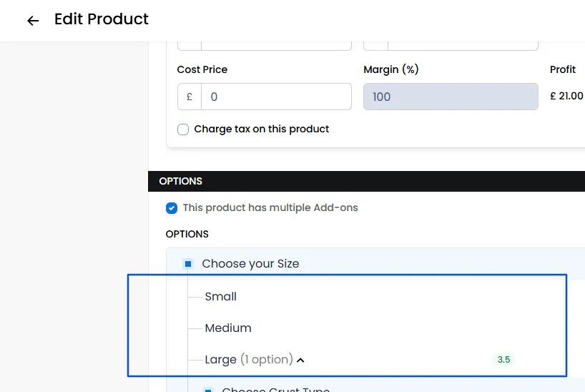
Task: Click the black OPTIONS section header
Action: click(x=366, y=181)
